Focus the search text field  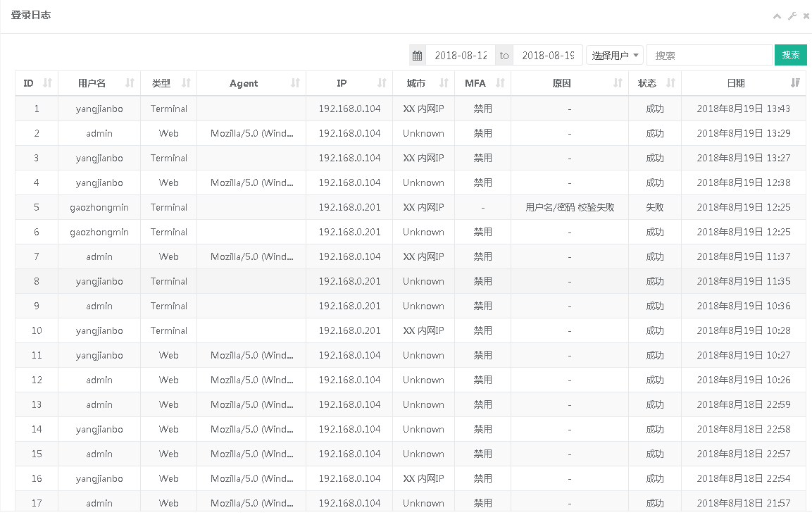tap(708, 56)
